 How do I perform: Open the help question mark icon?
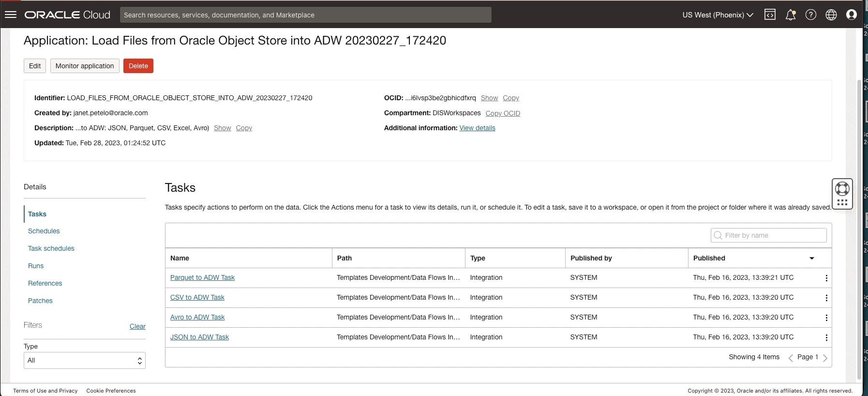[811, 15]
